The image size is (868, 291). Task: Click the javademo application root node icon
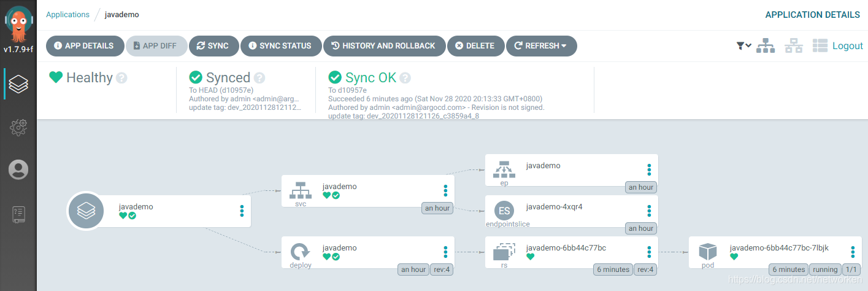(85, 211)
